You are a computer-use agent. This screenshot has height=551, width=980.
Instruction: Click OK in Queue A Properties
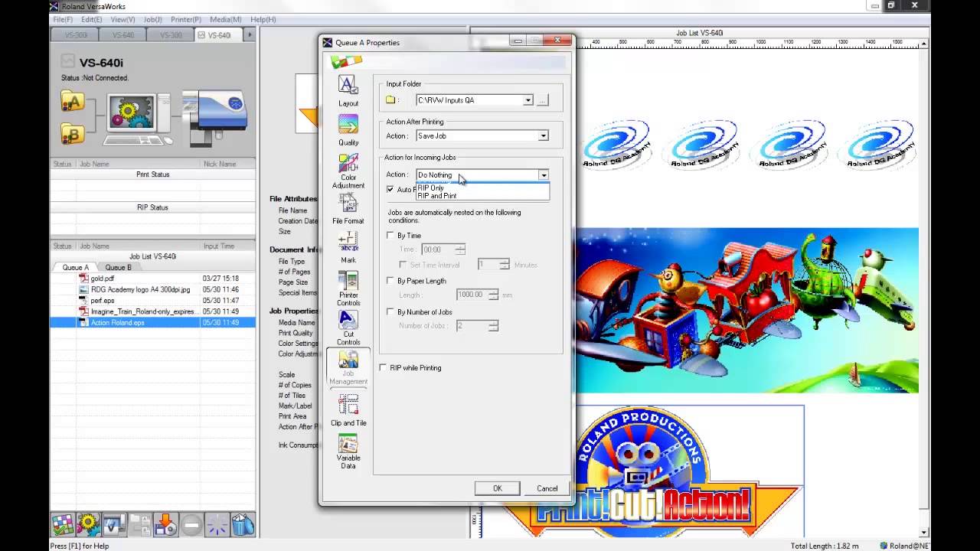pos(498,488)
